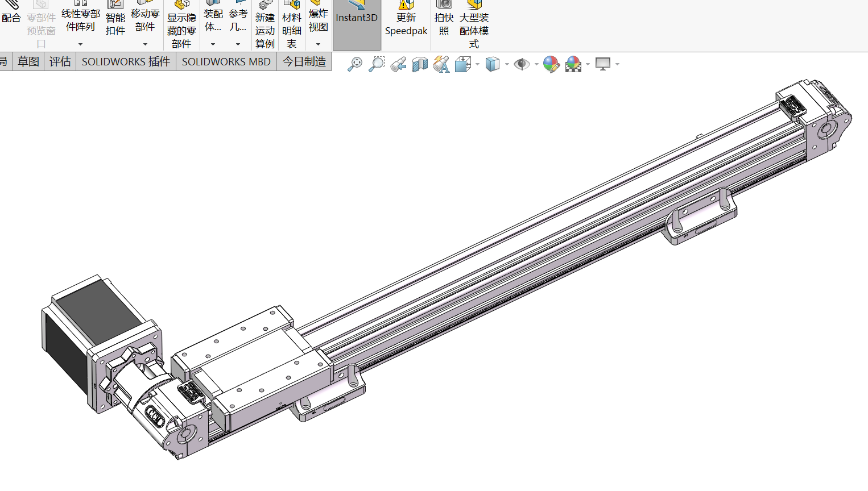Click the 更新 Speedpak button
868x491 pixels.
tap(406, 23)
